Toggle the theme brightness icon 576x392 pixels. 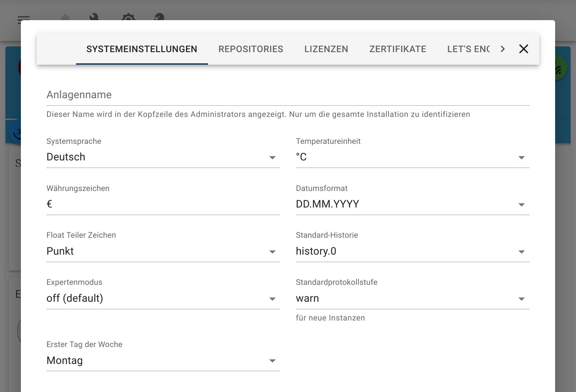[x=128, y=17]
